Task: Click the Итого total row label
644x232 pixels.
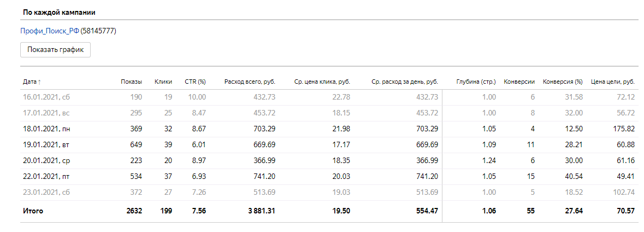Action: [x=33, y=211]
